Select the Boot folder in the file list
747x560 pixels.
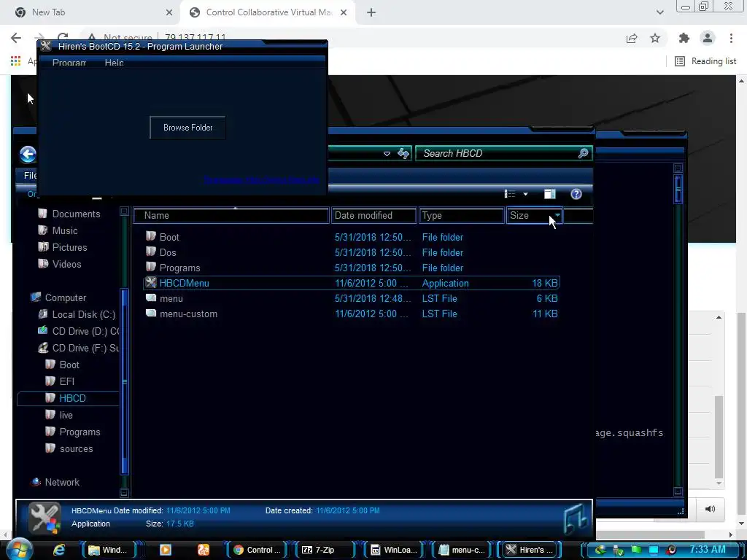(x=169, y=237)
